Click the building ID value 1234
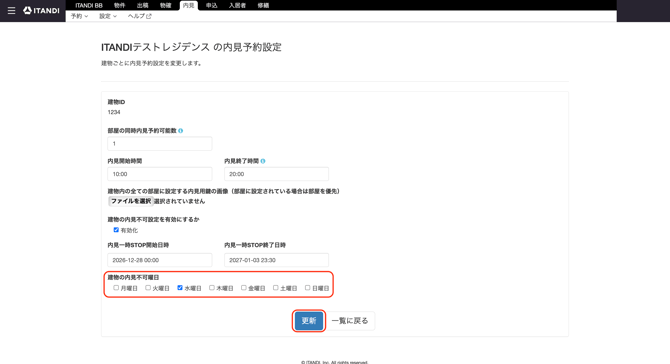Screen dimensions: 670x364 [x=114, y=112]
